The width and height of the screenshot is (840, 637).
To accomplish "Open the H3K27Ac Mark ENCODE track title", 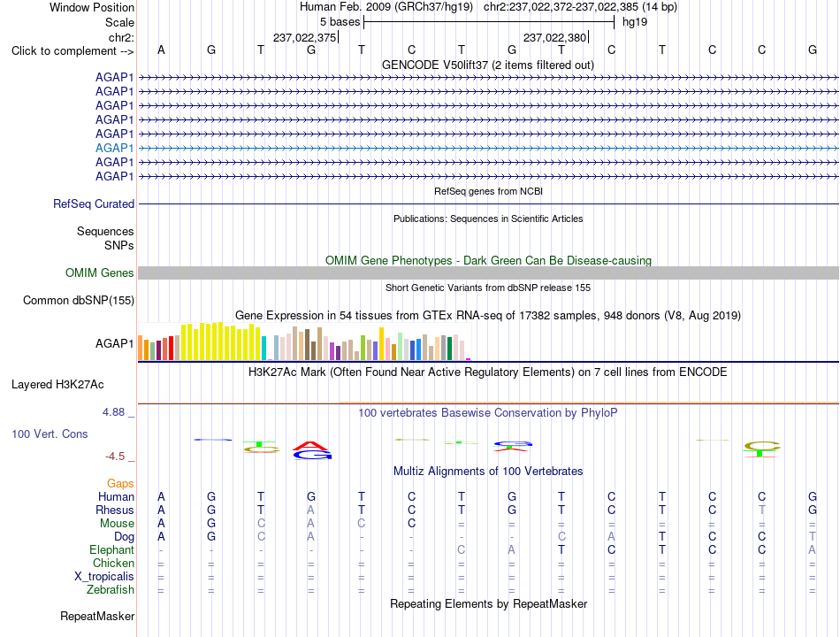I will click(488, 372).
